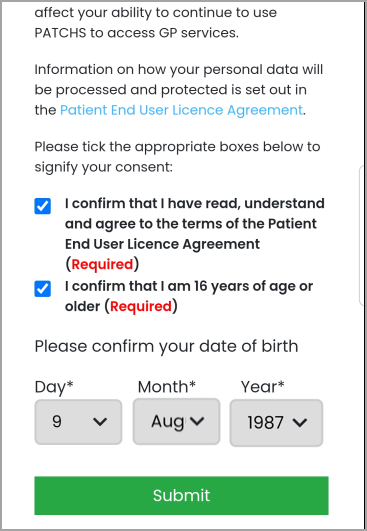Open the Year dropdown showing 1987
Viewport: 367px width, 531px height.
click(276, 423)
